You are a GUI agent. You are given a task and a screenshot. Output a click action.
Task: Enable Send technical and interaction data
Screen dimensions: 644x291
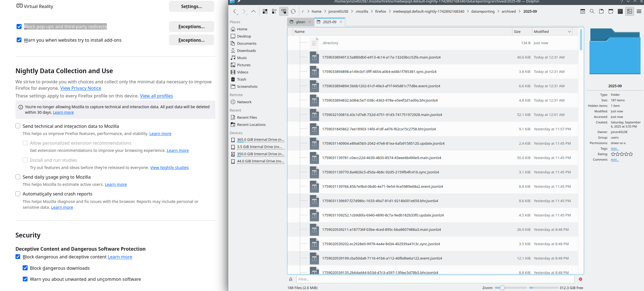pos(18,126)
